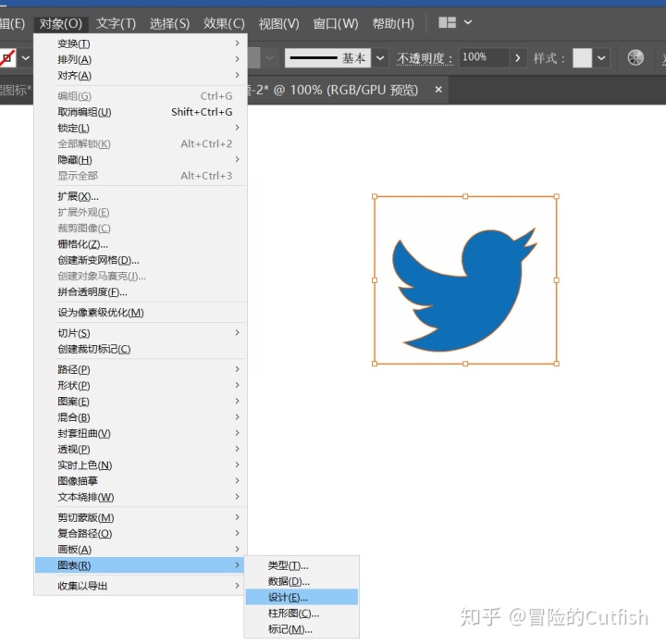Screen dimensions: 666x644
Task: Open the 图像描摹 submenu
Action: 141,481
